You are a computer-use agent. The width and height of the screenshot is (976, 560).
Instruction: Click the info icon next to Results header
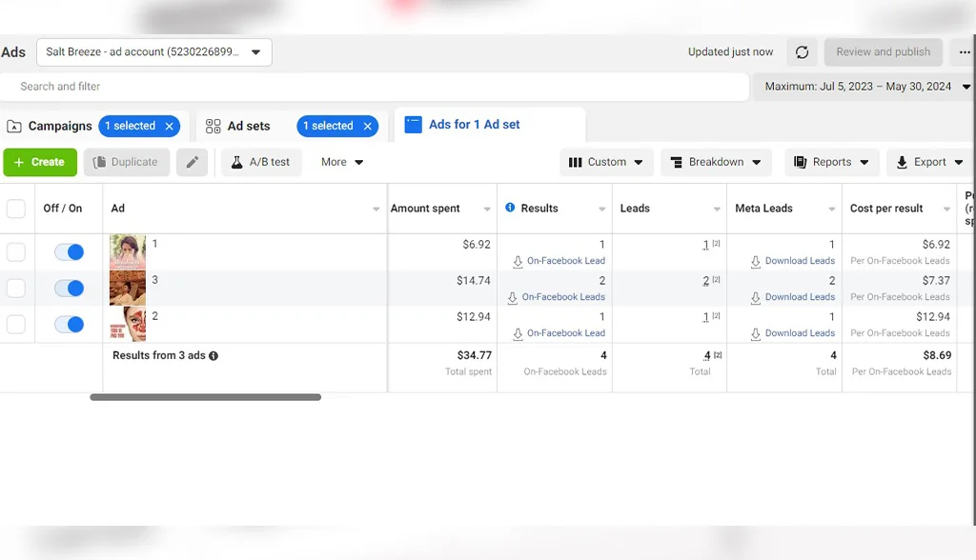click(x=510, y=209)
